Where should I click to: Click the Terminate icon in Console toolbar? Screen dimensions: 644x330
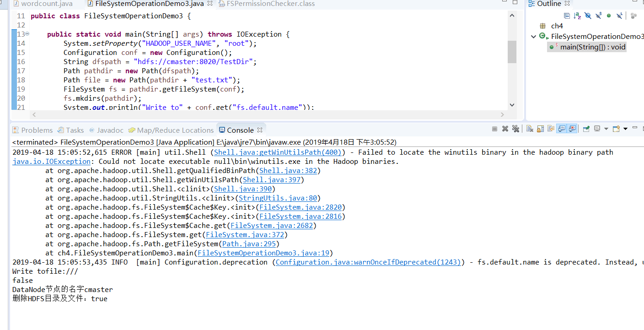click(x=494, y=129)
